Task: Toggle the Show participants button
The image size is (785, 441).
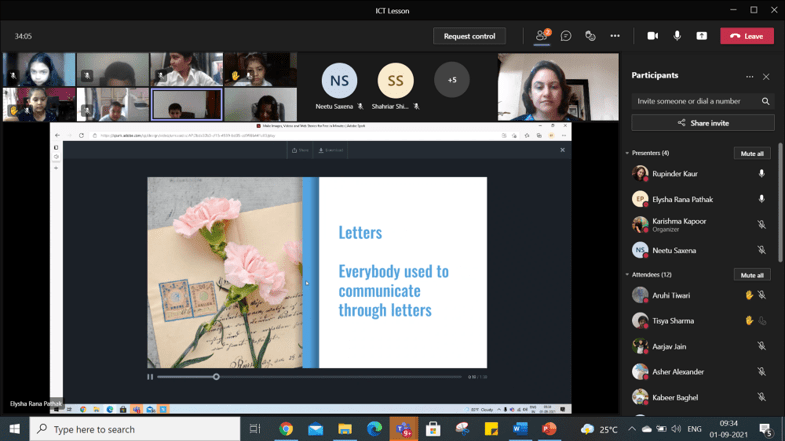Action: [x=541, y=36]
